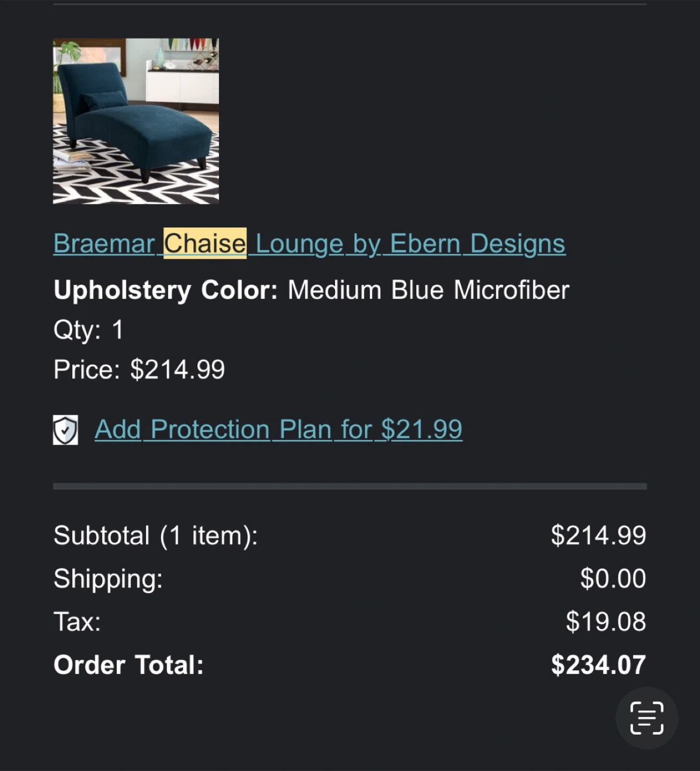The width and height of the screenshot is (700, 771).
Task: Click the Medium Blue Microfiber text
Action: 428,290
